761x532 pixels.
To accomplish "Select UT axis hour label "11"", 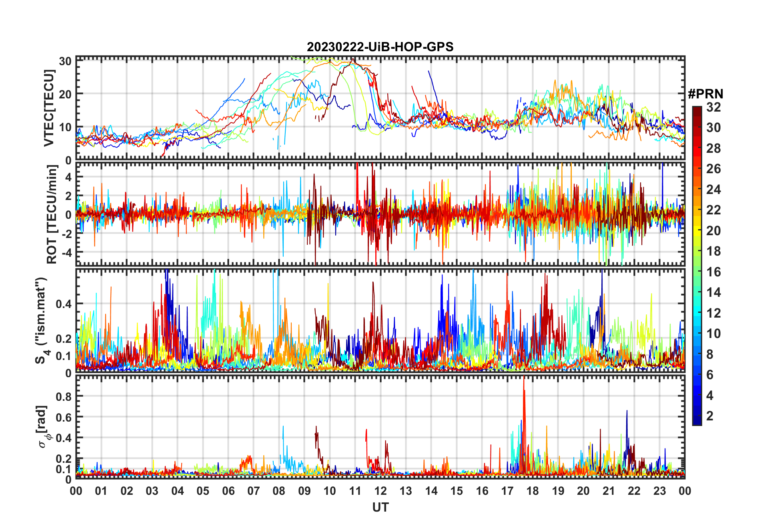I will pos(355,491).
